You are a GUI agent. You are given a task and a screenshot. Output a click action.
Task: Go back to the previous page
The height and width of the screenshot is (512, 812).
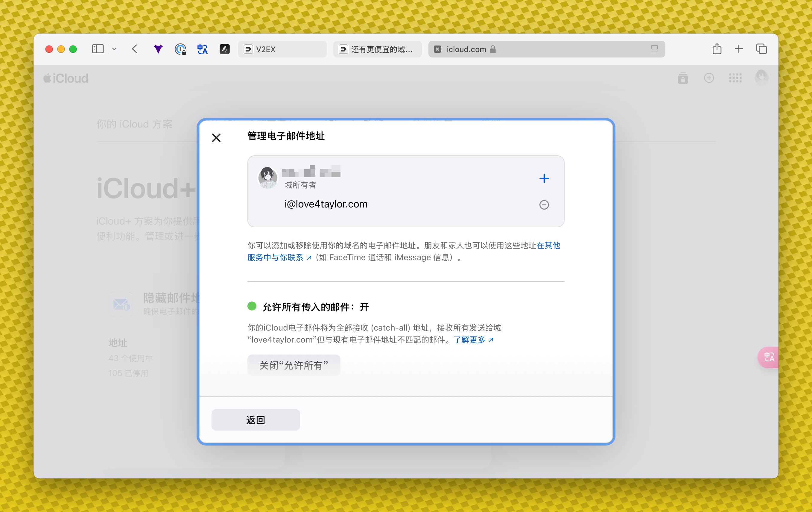pos(135,49)
